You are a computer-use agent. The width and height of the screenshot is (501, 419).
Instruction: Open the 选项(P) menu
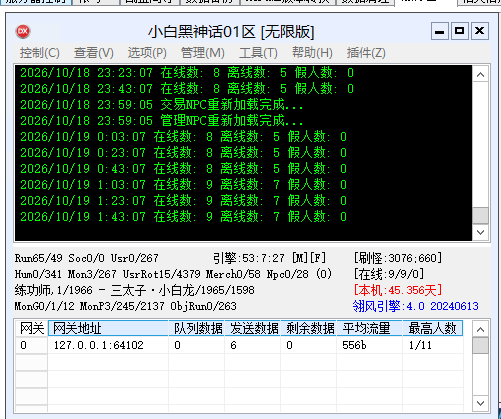coord(147,53)
